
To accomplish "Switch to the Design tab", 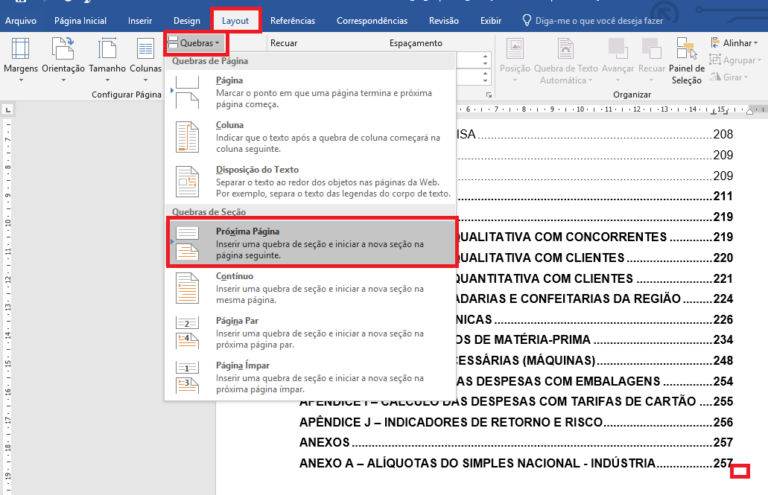I will (x=187, y=21).
